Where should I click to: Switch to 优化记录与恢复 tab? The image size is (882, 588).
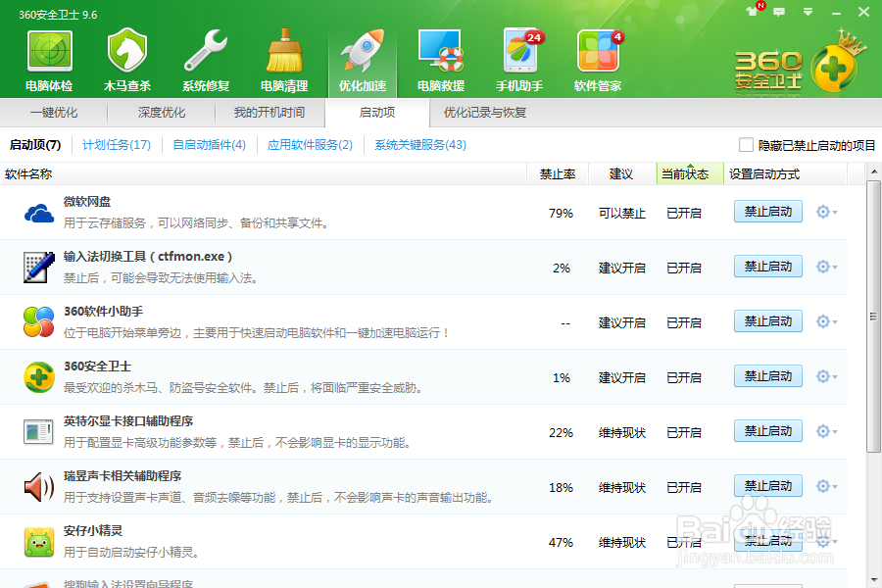[485, 113]
